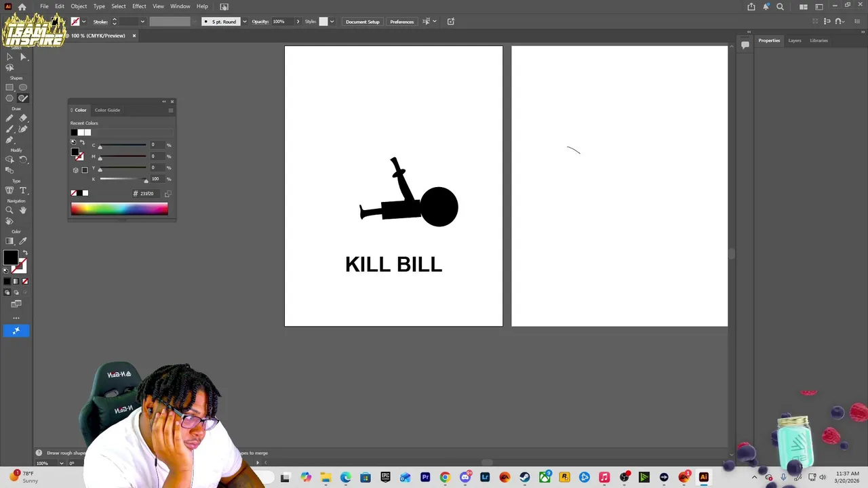Select the Shaper tool
This screenshot has height=488, width=868.
coord(23,98)
